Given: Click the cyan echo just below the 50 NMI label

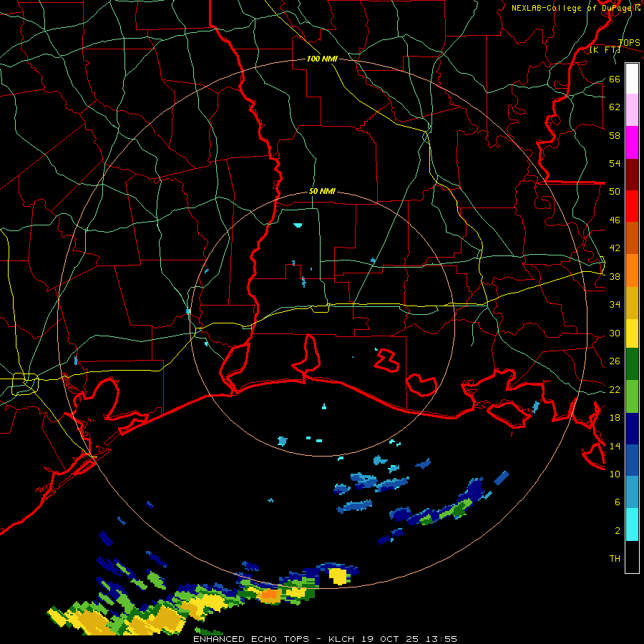Looking at the screenshot, I should pos(298,225).
